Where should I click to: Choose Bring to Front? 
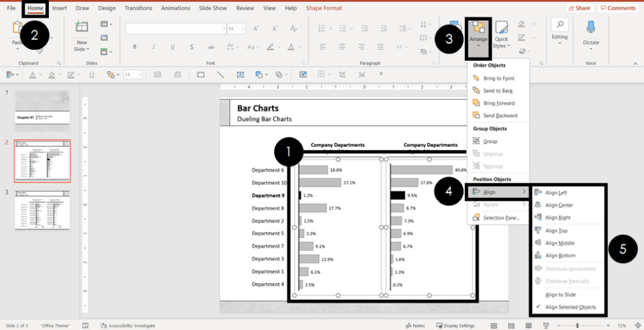[x=498, y=78]
